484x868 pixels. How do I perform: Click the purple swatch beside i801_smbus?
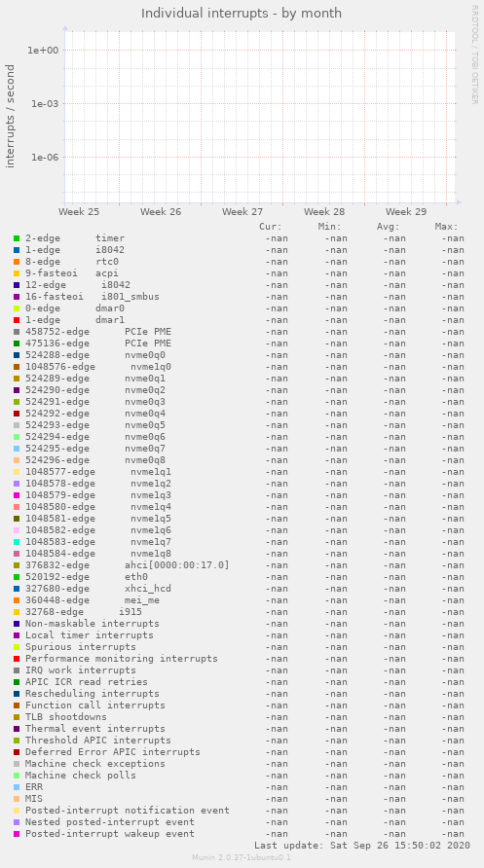pyautogui.click(x=17, y=297)
